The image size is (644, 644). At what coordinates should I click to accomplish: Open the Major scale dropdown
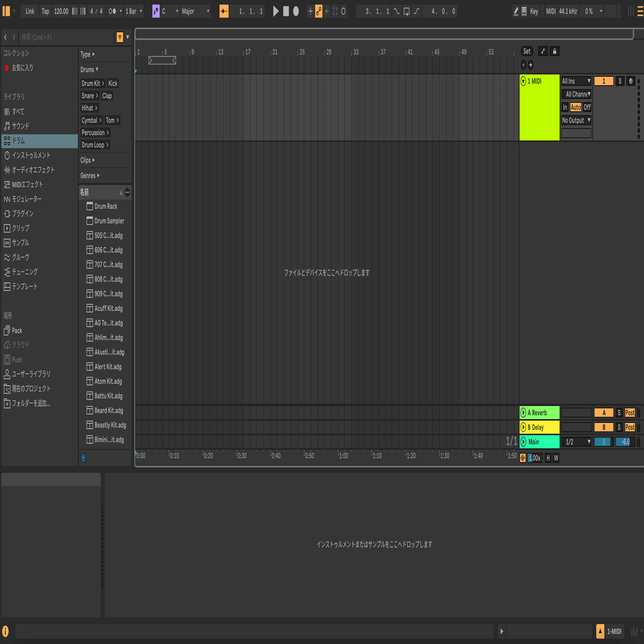tap(195, 12)
